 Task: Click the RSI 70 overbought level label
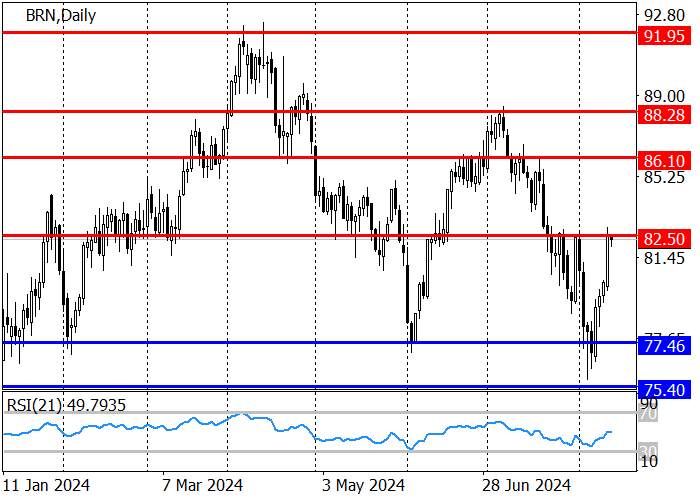650,415
